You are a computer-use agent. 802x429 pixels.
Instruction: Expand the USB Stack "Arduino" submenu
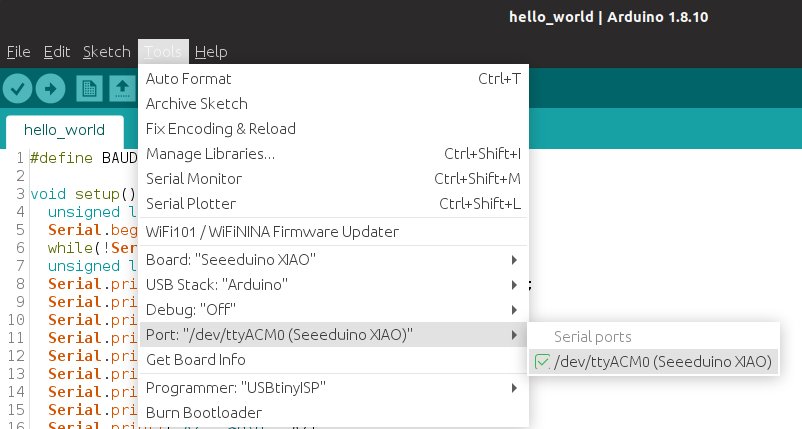[x=332, y=285]
